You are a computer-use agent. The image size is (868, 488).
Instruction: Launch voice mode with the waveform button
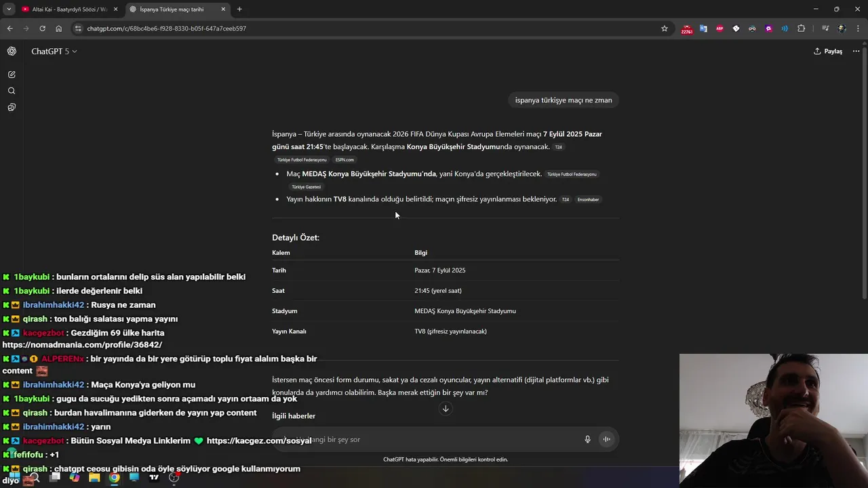click(x=607, y=439)
